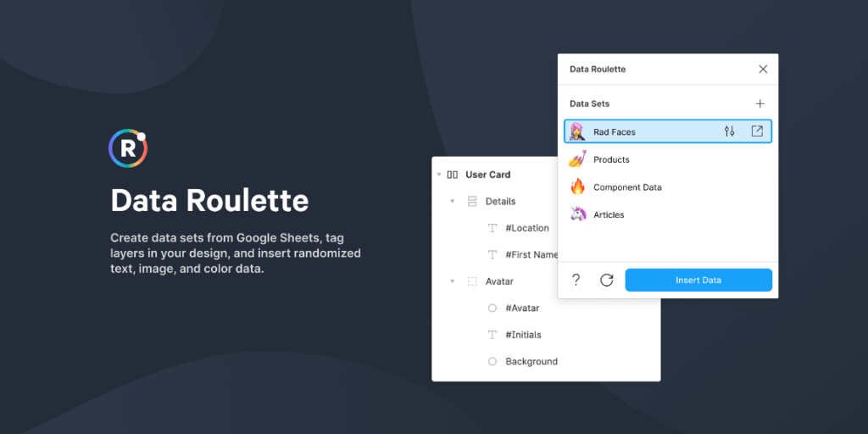Click the Rad Faces emoji avatar
The width and height of the screenshot is (868, 434).
[x=577, y=131]
